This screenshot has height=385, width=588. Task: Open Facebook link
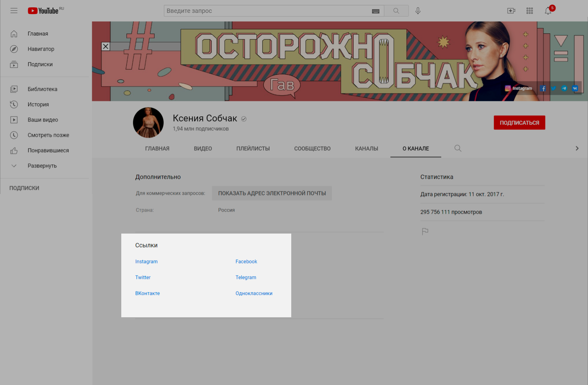[246, 261]
